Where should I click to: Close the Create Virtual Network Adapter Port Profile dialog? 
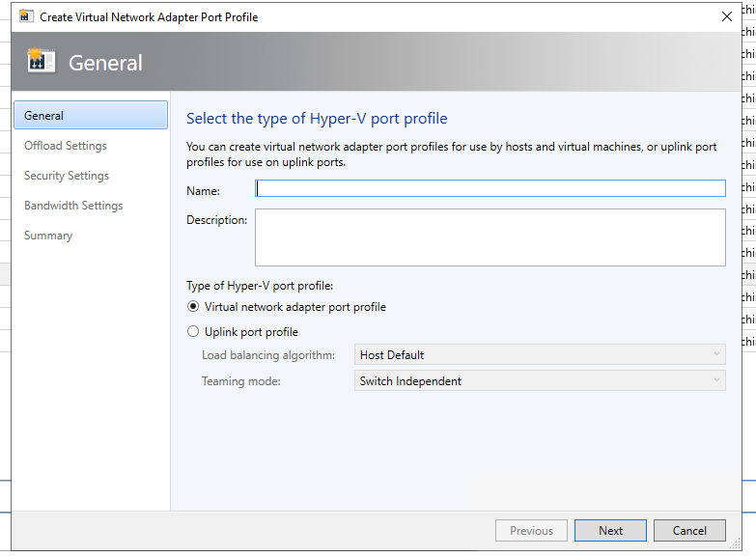coord(727,16)
